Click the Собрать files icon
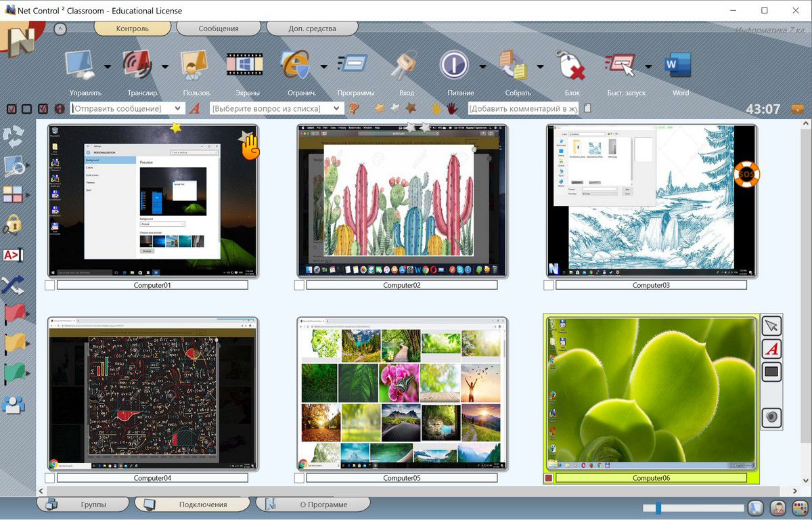 [x=514, y=66]
